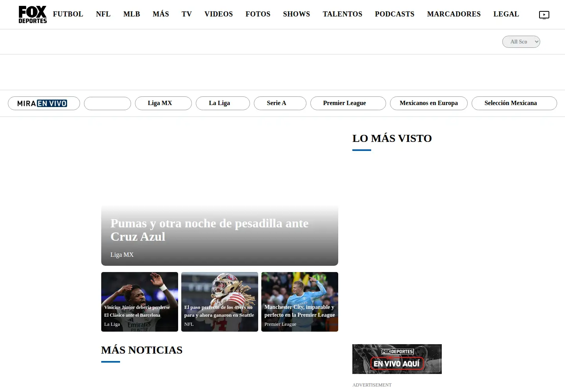Viewport: 565px width, 392px height.
Task: Open the PODCASTS section
Action: coord(395,14)
